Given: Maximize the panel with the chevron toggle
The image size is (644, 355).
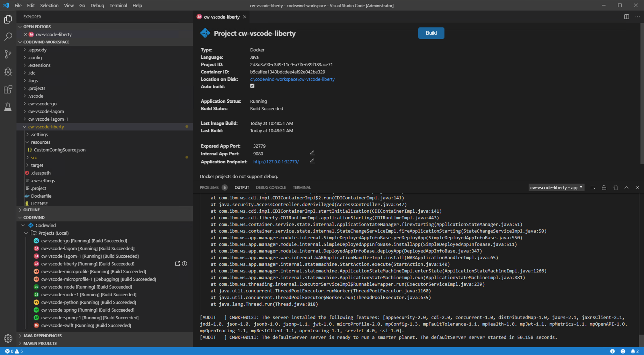Looking at the screenshot, I should 627,187.
